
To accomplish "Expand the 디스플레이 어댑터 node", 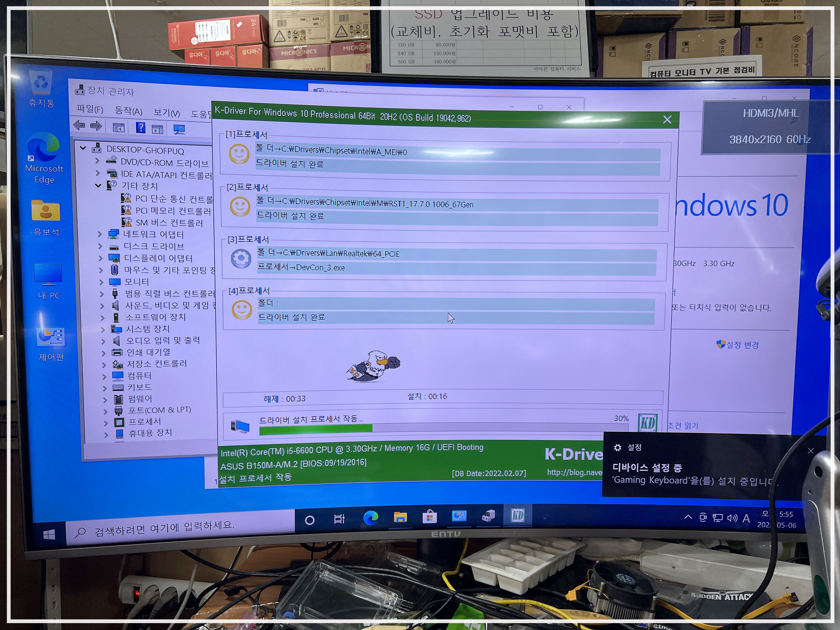I will point(101,258).
